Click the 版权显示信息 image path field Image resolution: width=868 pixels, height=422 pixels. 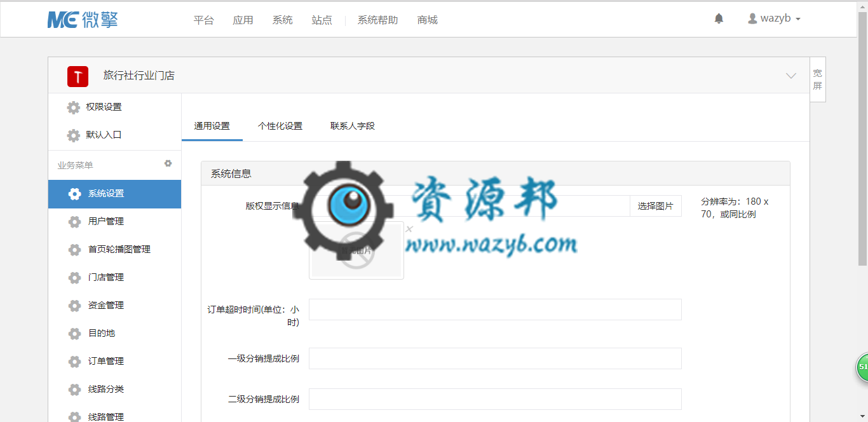coord(469,206)
